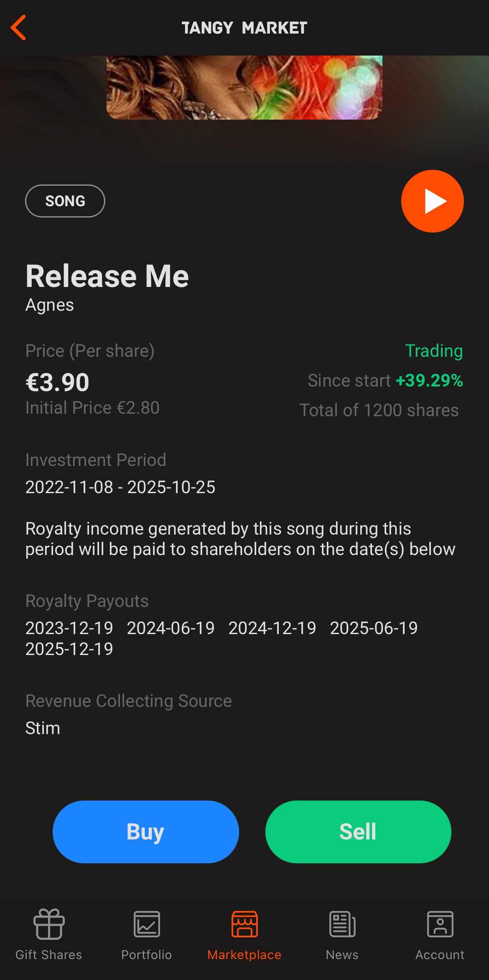Open the Account profile icon
The width and height of the screenshot is (489, 980).
coord(440,924)
